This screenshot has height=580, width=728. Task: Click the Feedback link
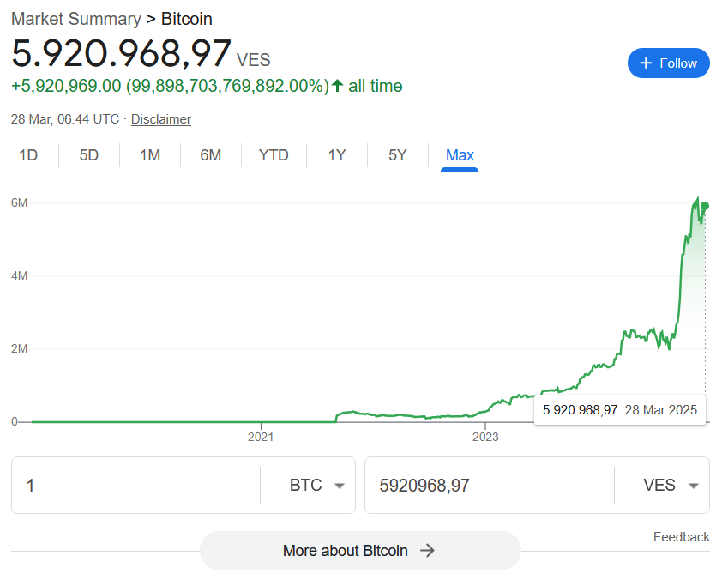pos(681,537)
